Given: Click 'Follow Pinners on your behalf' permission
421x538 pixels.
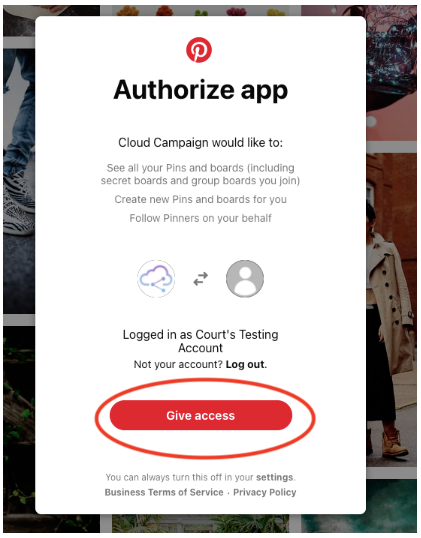Looking at the screenshot, I should [x=201, y=218].
